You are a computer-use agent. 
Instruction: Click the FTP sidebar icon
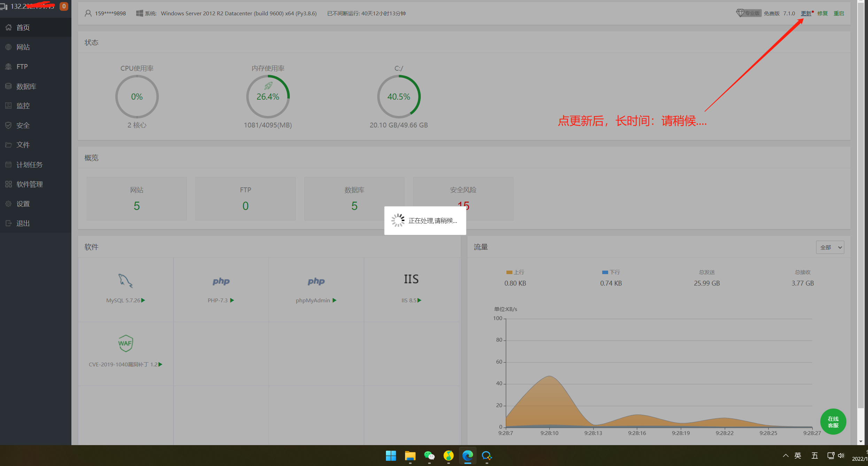[x=9, y=67]
